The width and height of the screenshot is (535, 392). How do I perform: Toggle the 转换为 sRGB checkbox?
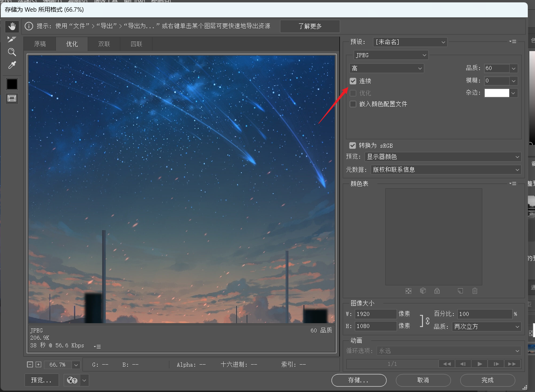353,146
